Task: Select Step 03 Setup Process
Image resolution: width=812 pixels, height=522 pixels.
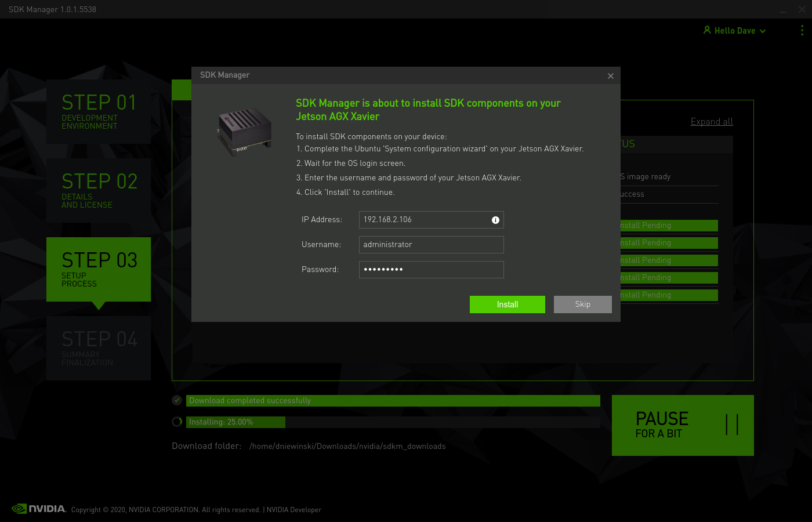Action: pyautogui.click(x=99, y=269)
